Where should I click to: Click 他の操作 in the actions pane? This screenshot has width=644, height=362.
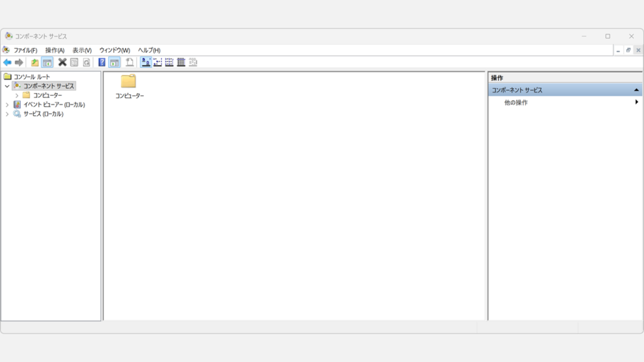[516, 102]
